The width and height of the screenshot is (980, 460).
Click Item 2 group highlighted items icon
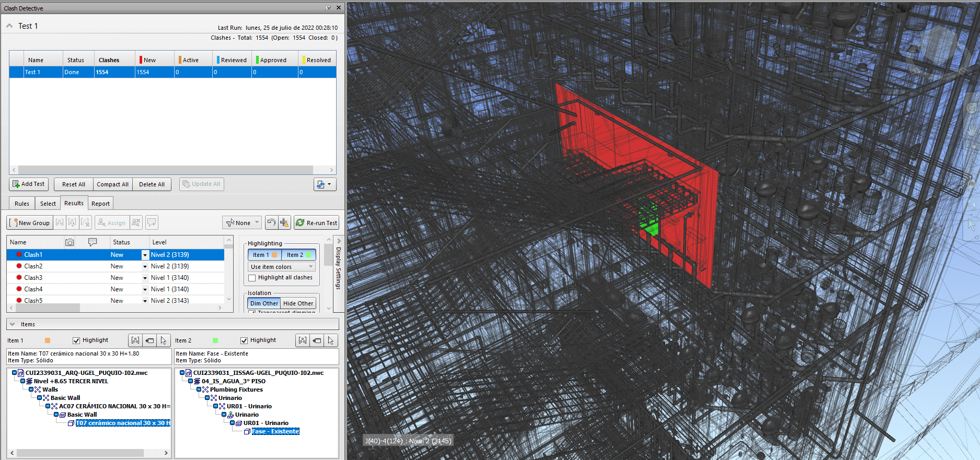[303, 340]
